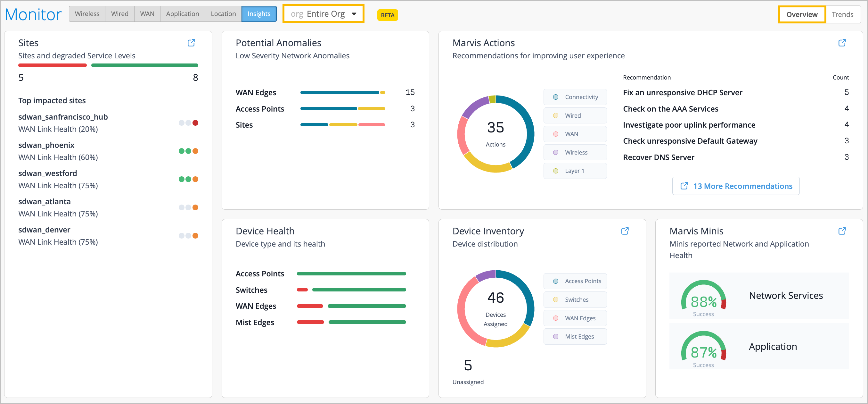Click the Monitor logo
Screen dimensions: 868x404
pos(33,14)
